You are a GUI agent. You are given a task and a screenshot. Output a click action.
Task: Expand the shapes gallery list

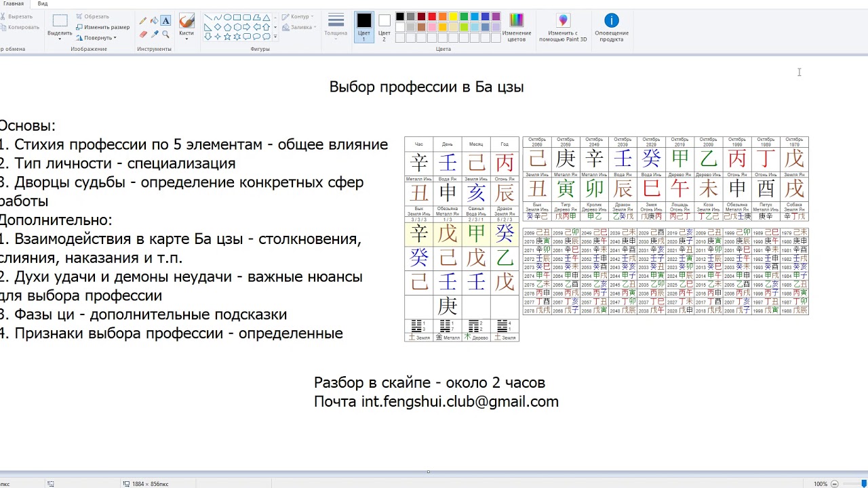[275, 37]
